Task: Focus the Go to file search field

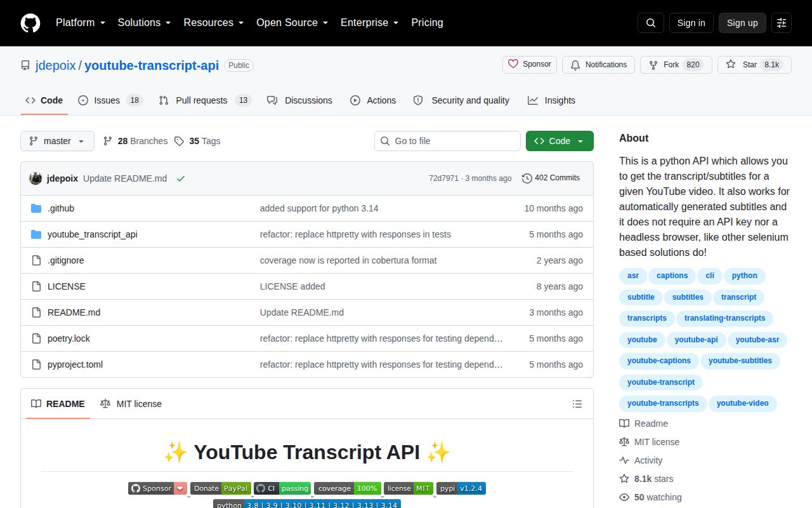Action: [x=447, y=141]
